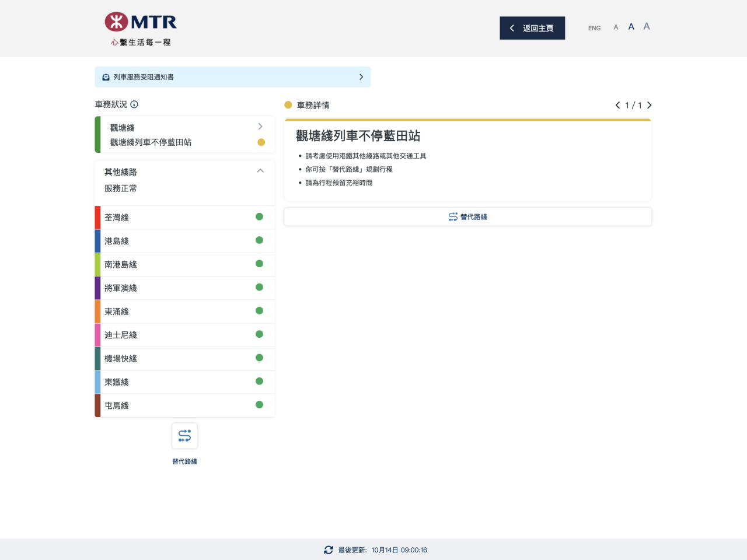Open the 列車服務受阻通知書 banner arrow
The image size is (747, 560).
[361, 77]
